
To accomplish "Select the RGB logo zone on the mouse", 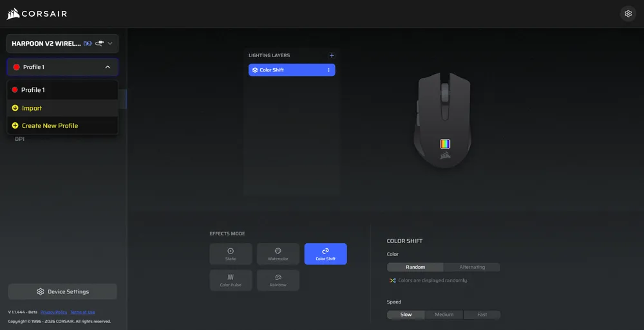I will point(445,143).
